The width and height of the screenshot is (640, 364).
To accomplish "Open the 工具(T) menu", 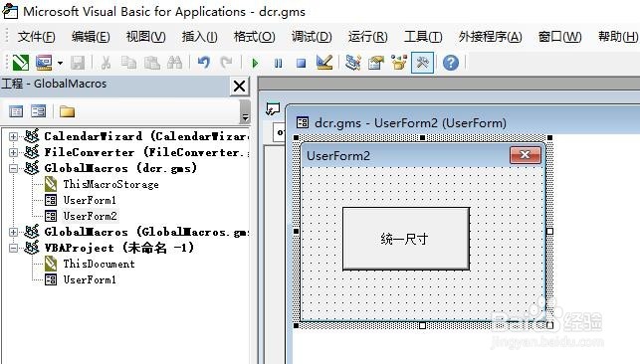I will pos(423,37).
